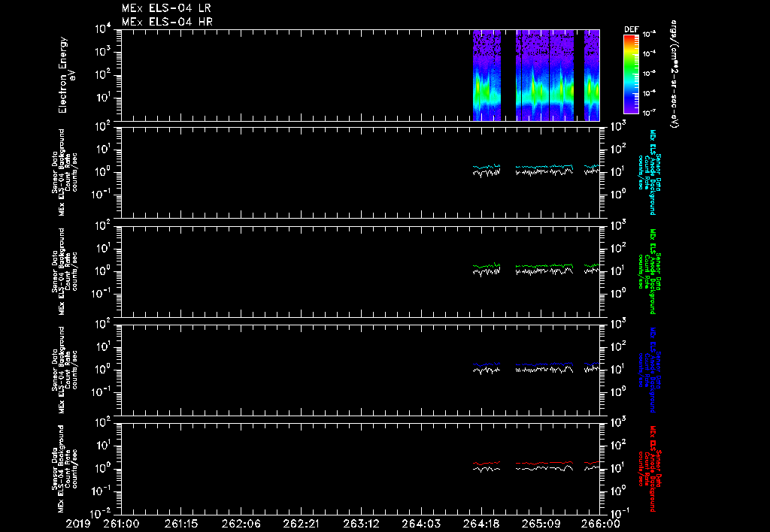Click the 10^-1 tick label on bottom panel's right axis
Image resolution: width=770 pixels, height=532 pixels.
click(x=619, y=513)
